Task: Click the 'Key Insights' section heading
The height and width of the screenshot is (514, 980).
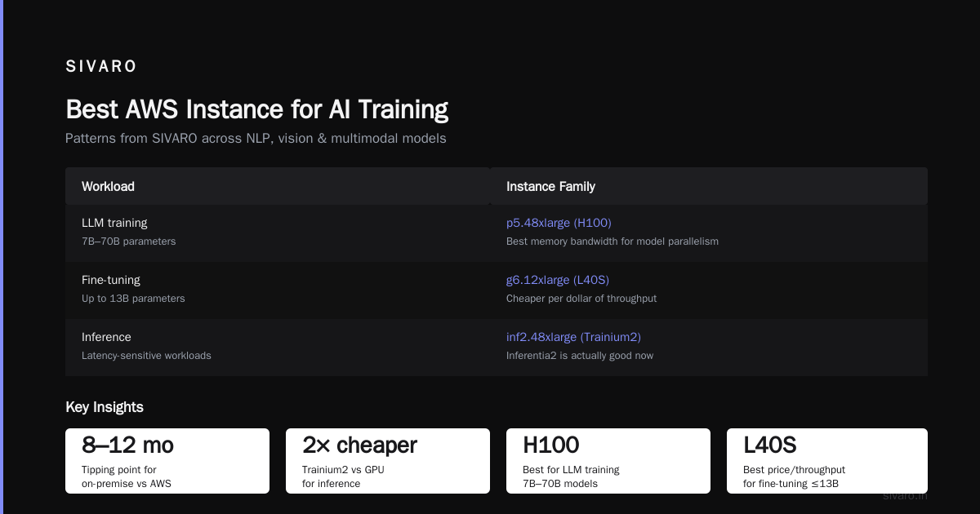Action: coord(105,407)
